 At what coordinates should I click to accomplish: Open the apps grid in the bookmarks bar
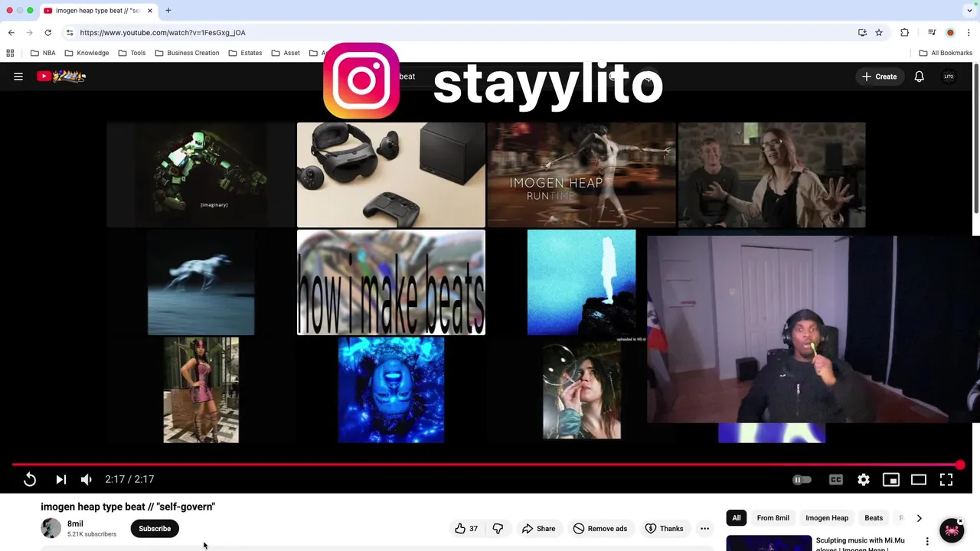(x=10, y=53)
